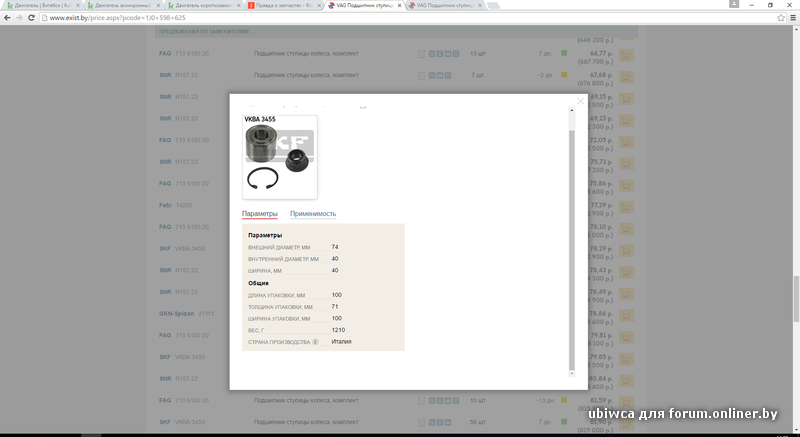Click info icon beside Страна производства
This screenshot has width=800, height=437.
[315, 342]
